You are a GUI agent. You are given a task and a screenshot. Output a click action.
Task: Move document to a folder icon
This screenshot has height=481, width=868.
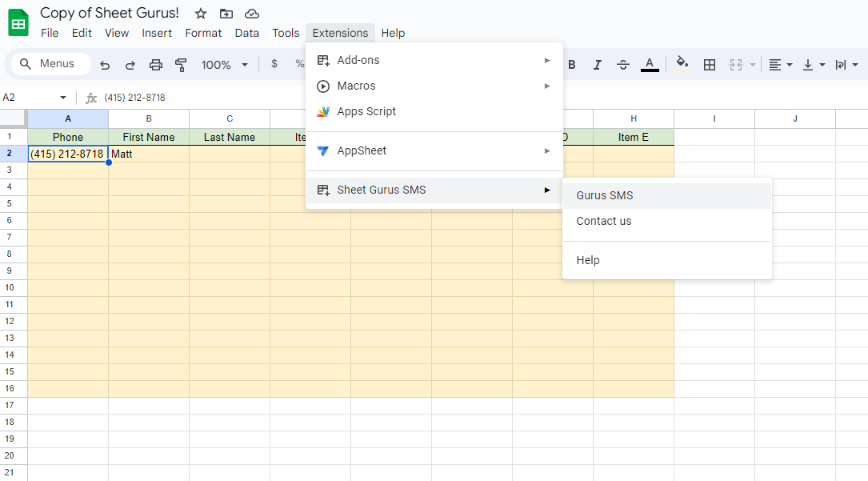tap(226, 14)
